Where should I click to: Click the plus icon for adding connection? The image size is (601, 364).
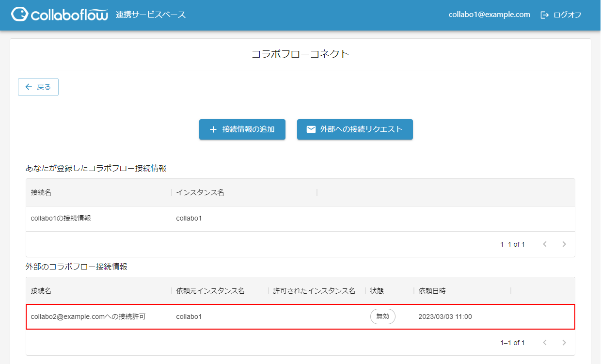pos(213,129)
